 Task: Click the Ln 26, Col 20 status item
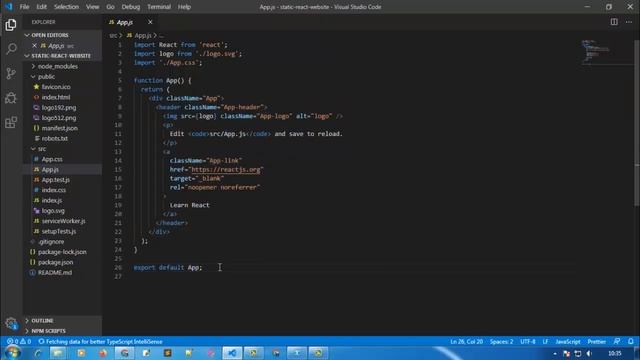coord(467,341)
